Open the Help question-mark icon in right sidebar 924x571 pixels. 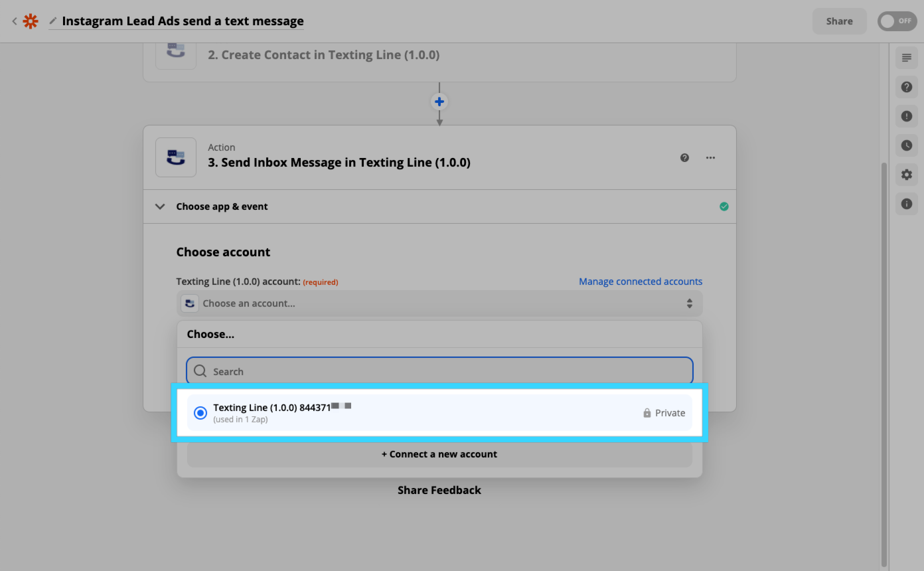[907, 87]
